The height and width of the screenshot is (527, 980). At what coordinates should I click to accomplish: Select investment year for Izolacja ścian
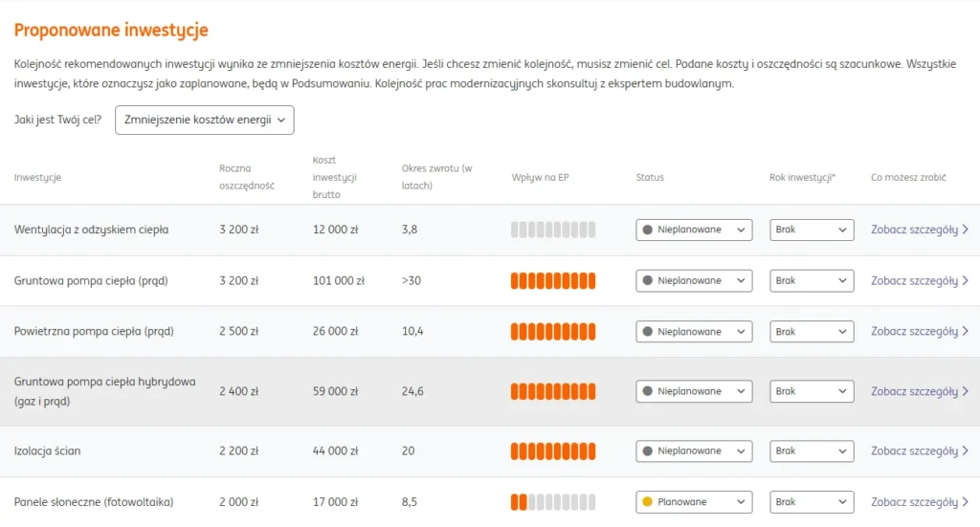[x=812, y=450]
